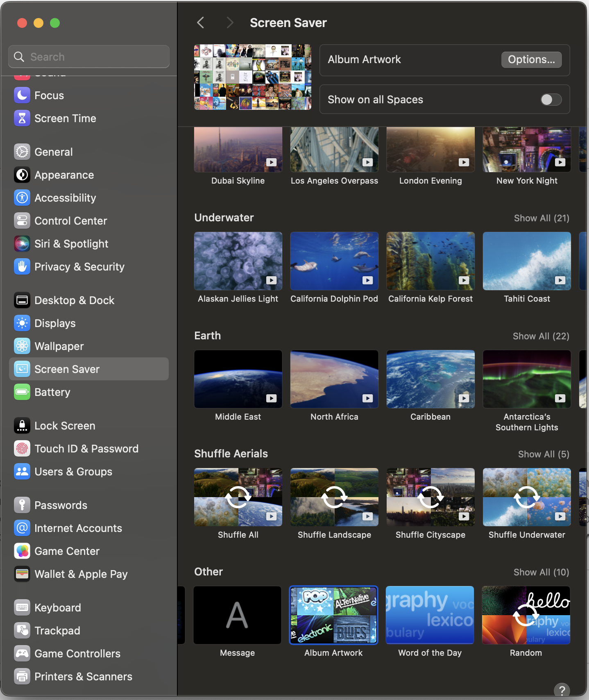This screenshot has height=700, width=589.
Task: Choose the Album Artwork thumbnail in Other
Action: (334, 615)
